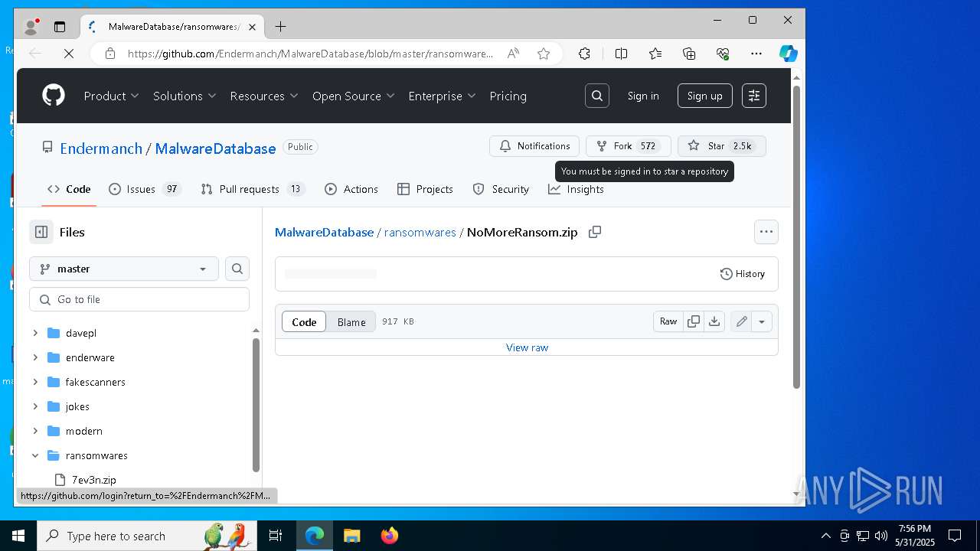Open the Pull requests tab
Viewport: 980px width, 551px height.
(253, 189)
